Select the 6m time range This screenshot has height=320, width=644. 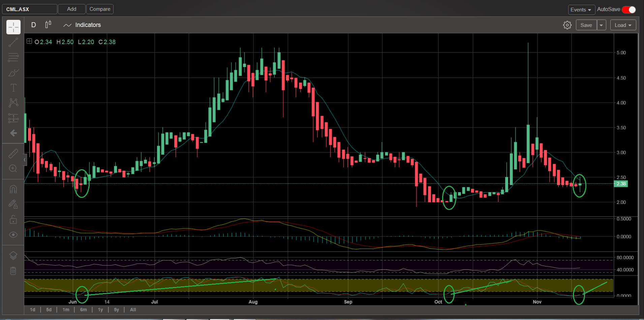(83, 310)
